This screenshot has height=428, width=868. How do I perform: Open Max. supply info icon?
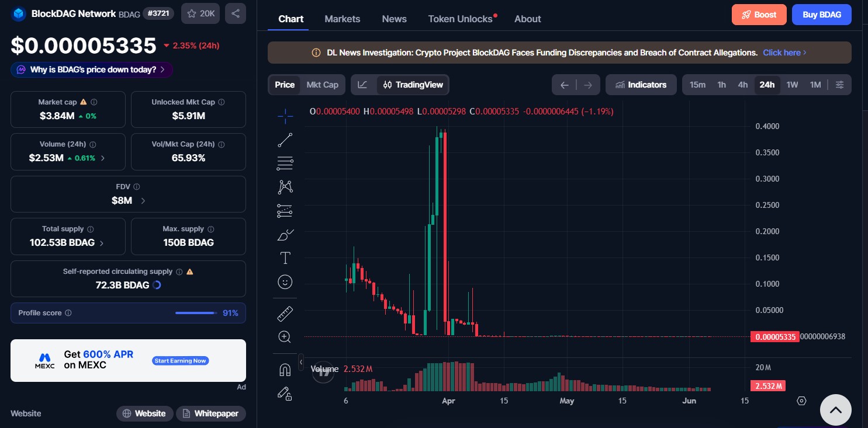point(211,229)
